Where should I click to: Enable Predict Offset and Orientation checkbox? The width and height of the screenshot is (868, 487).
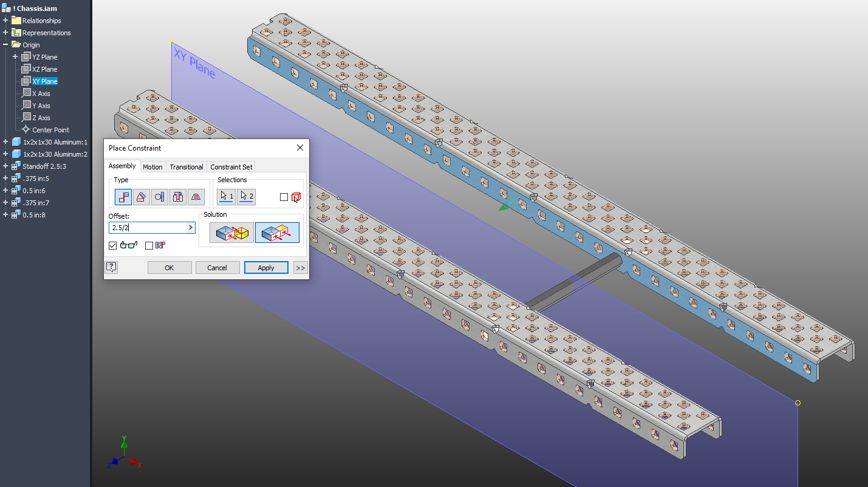point(149,245)
